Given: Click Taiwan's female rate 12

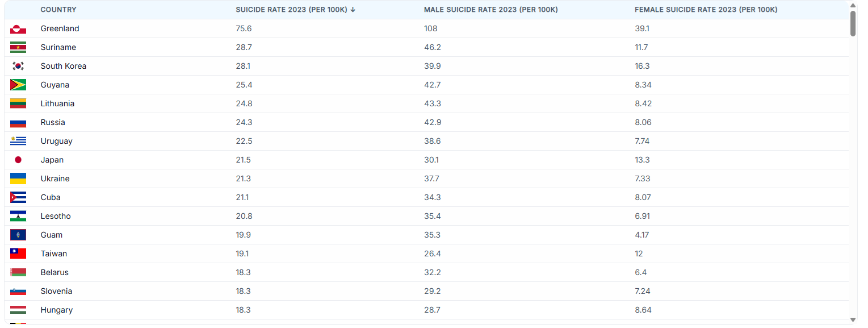Looking at the screenshot, I should tap(639, 254).
